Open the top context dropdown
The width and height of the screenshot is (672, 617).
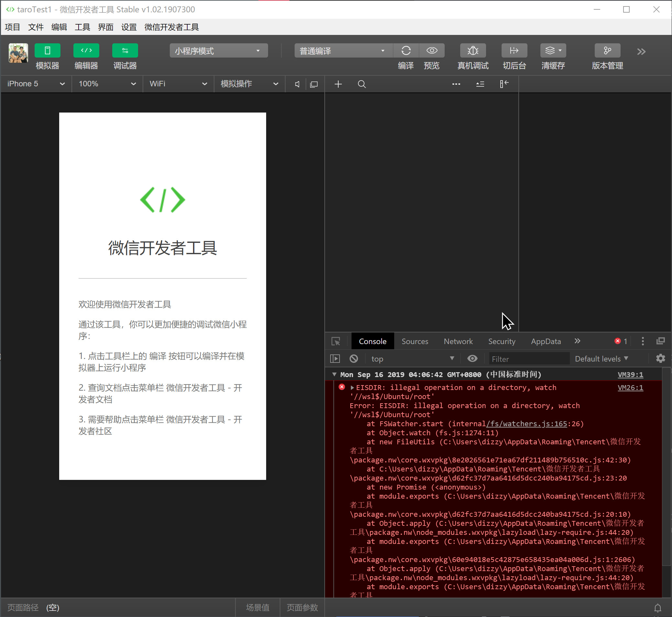click(x=413, y=359)
